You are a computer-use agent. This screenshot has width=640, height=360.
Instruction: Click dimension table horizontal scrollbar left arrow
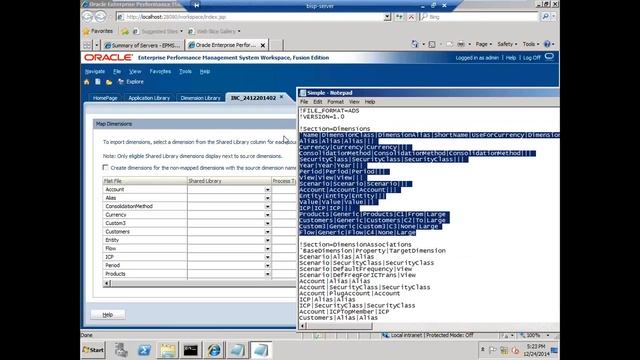click(107, 283)
